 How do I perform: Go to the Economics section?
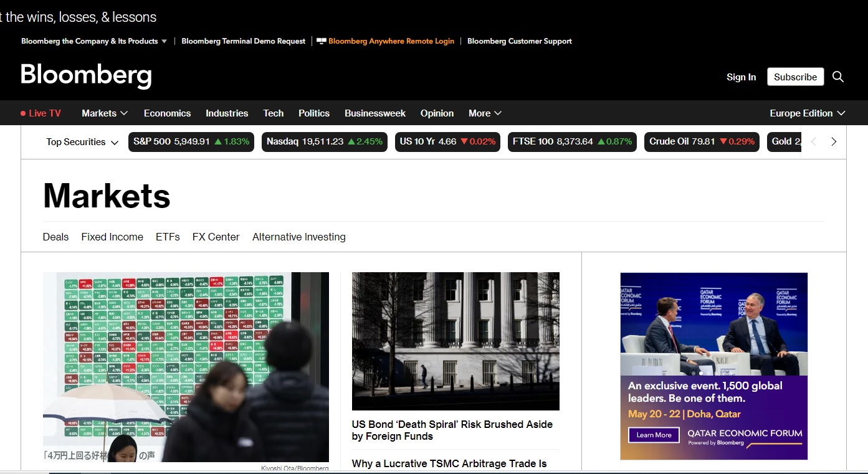[167, 113]
